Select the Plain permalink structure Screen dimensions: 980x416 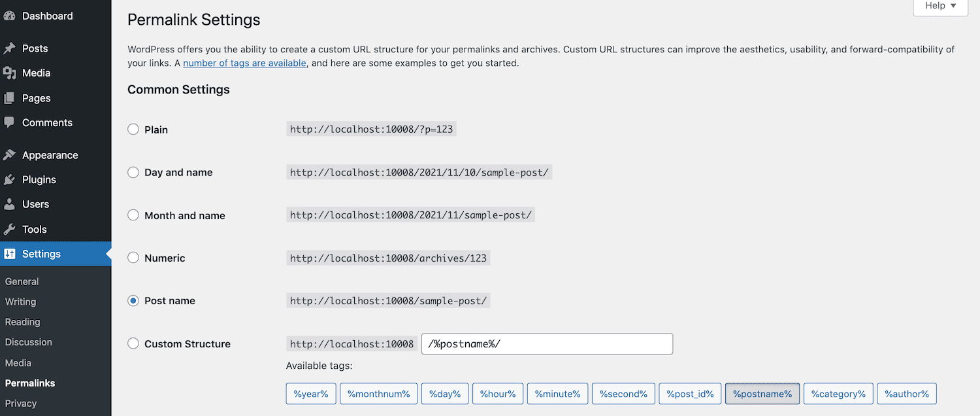[x=133, y=130]
